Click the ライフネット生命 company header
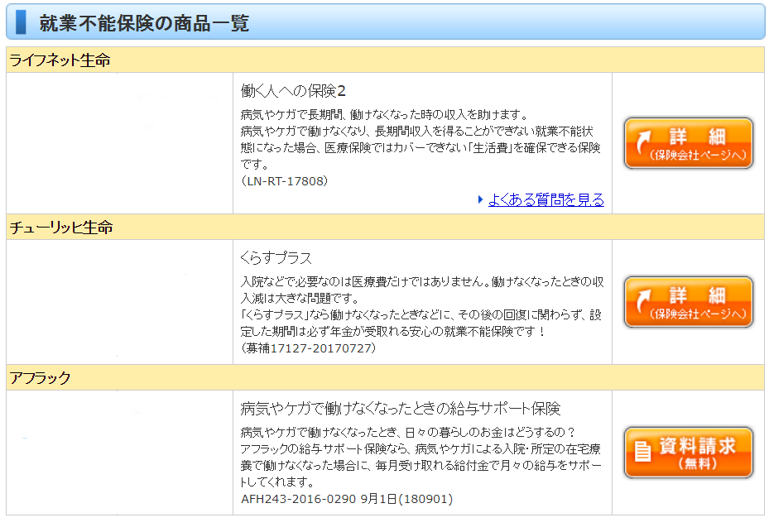Viewport: 769px width, 532px height. 385,60
